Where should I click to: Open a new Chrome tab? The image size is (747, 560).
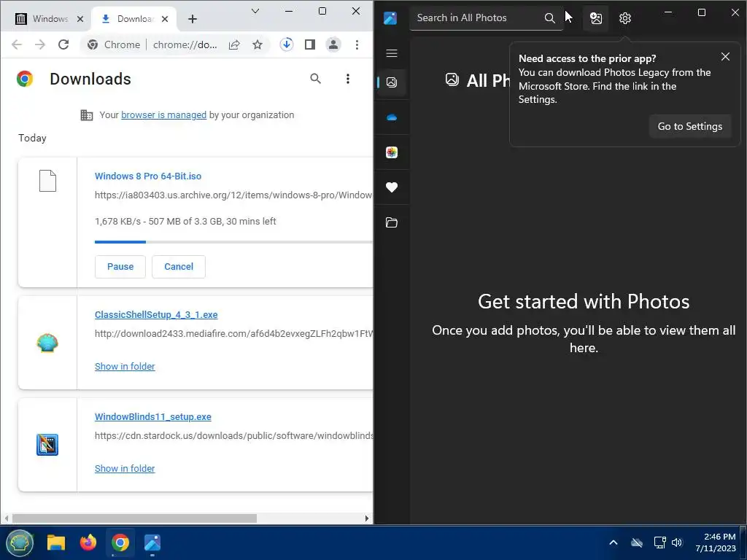click(x=193, y=19)
